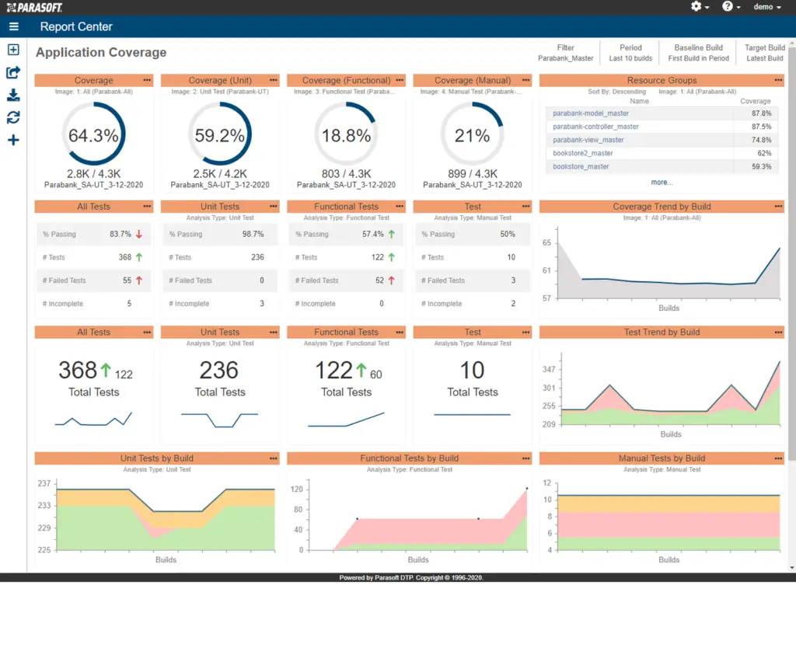Click the 18.8% functional coverage donut
The image size is (796, 672).
(x=346, y=134)
